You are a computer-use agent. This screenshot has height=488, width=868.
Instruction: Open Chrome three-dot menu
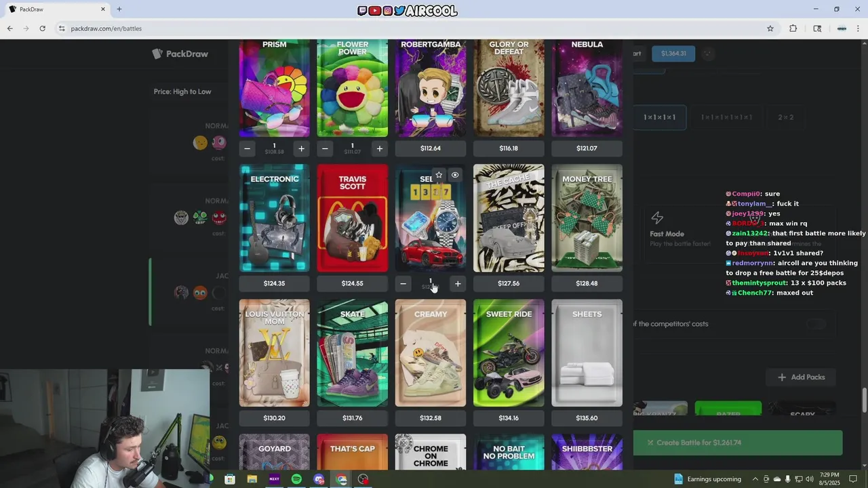[858, 28]
